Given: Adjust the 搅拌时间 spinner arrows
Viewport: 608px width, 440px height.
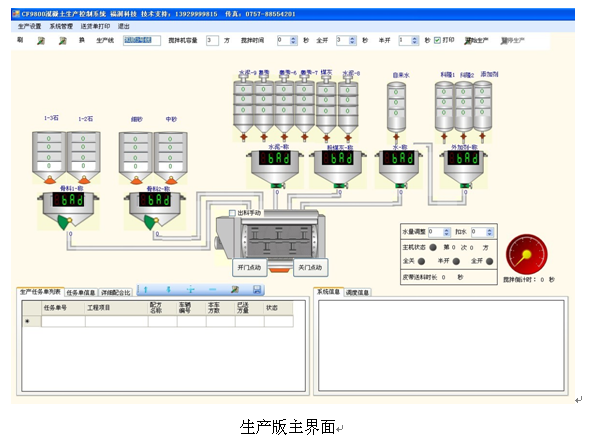Looking at the screenshot, I should 294,40.
